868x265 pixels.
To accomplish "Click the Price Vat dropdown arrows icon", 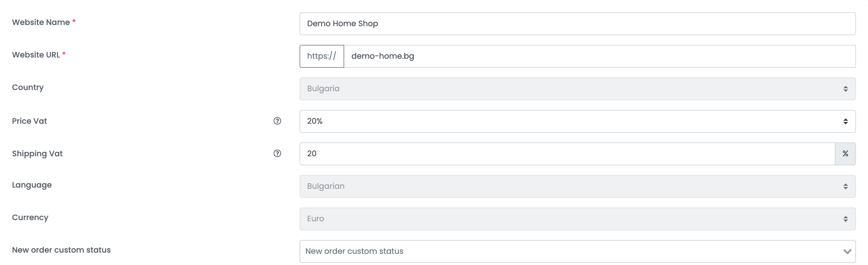I will (845, 121).
